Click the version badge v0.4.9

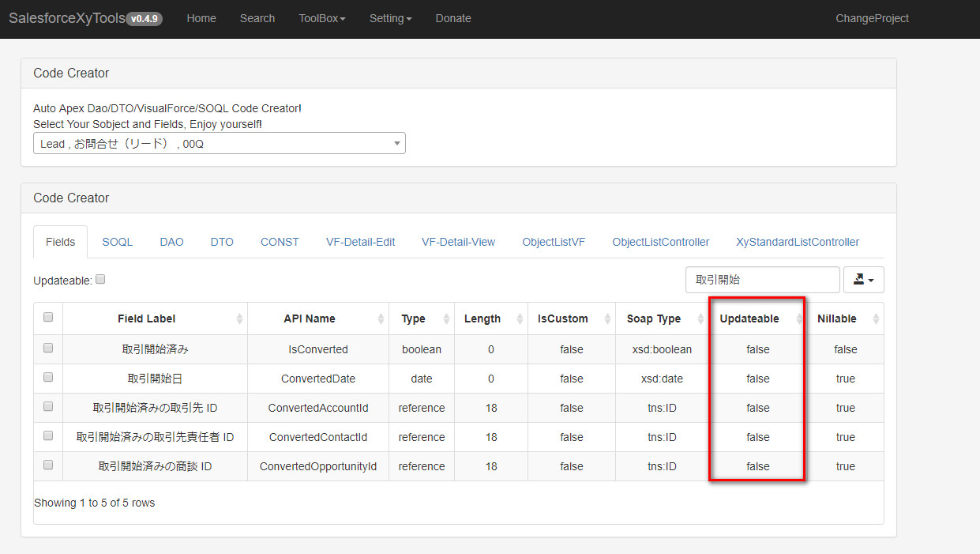[x=145, y=19]
